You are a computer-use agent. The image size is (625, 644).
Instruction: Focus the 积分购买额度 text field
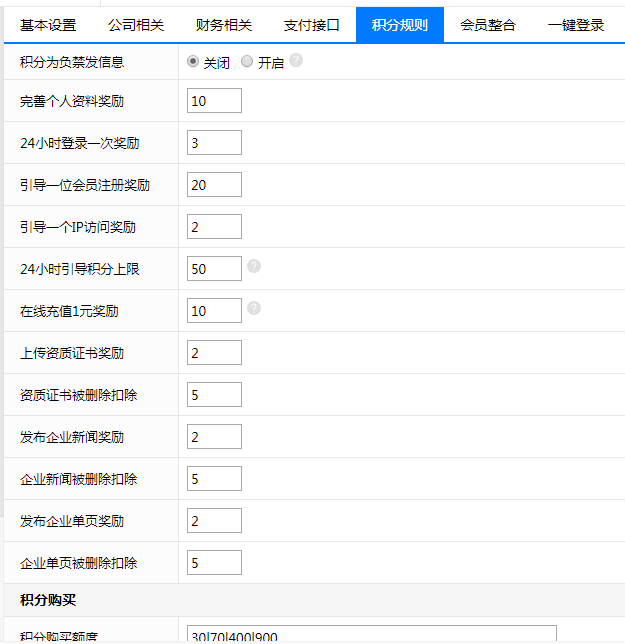[371, 636]
